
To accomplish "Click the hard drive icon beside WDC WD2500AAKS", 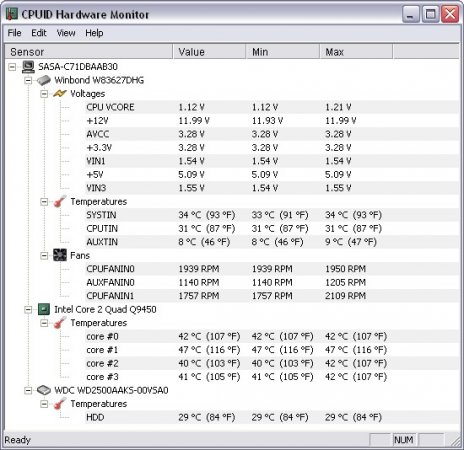I will click(44, 390).
